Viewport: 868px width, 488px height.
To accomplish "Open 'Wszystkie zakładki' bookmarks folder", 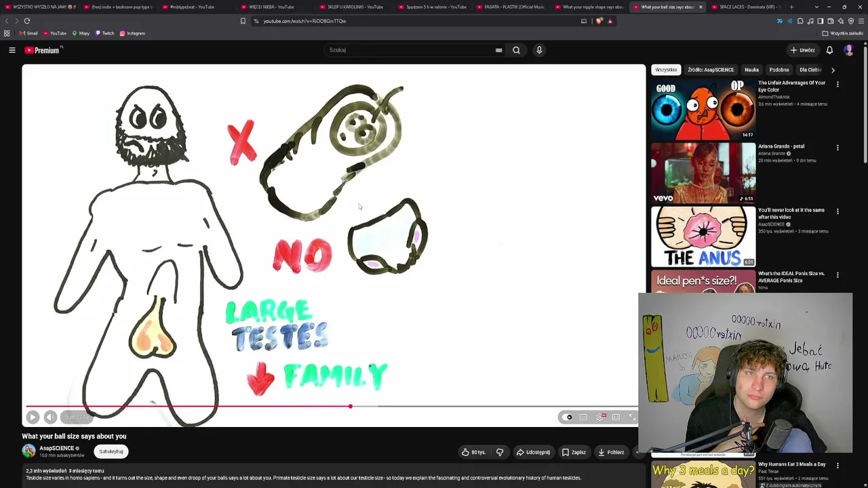I will [843, 33].
